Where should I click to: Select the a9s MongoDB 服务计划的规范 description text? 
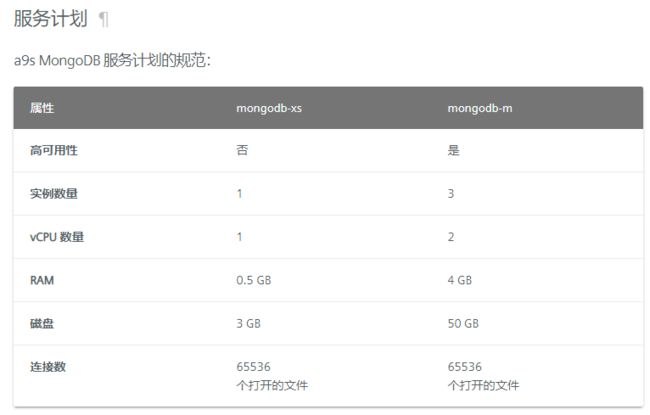pyautogui.click(x=112, y=61)
